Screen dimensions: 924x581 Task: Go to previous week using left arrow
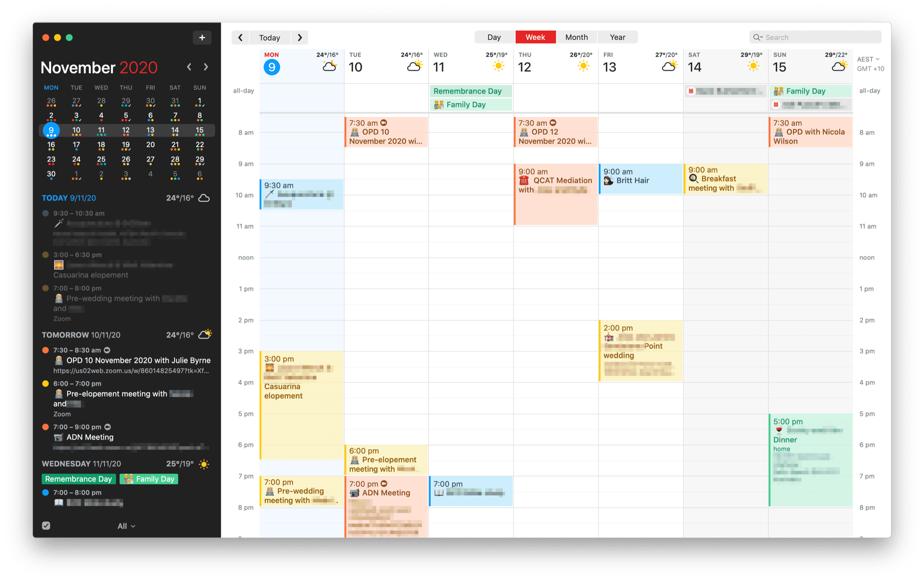coord(240,37)
